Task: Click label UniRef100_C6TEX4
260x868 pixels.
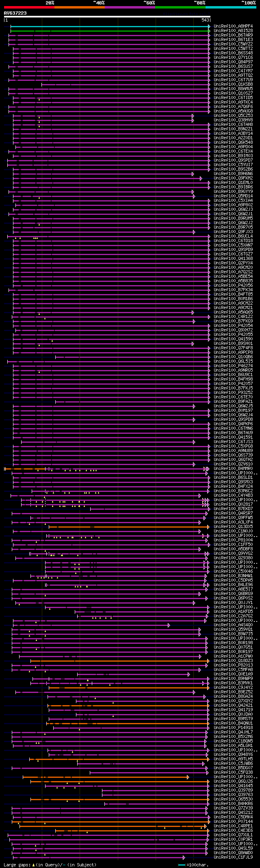Action: (233, 152)
